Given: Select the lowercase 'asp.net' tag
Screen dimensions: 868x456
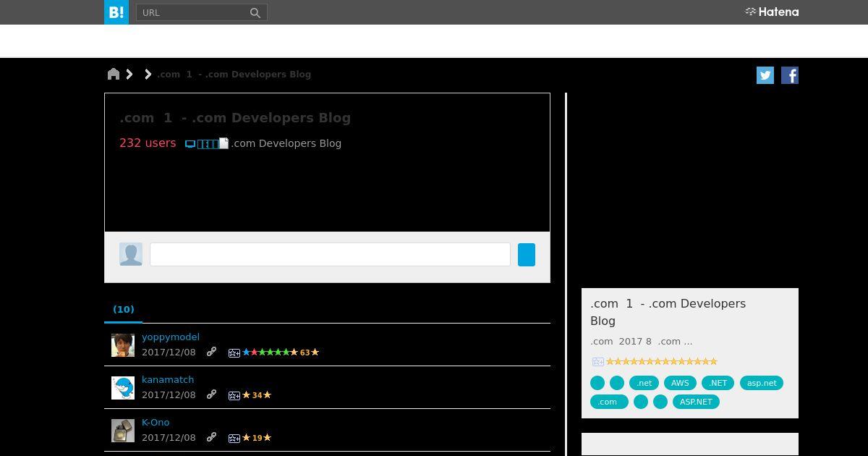Looking at the screenshot, I should point(762,383).
